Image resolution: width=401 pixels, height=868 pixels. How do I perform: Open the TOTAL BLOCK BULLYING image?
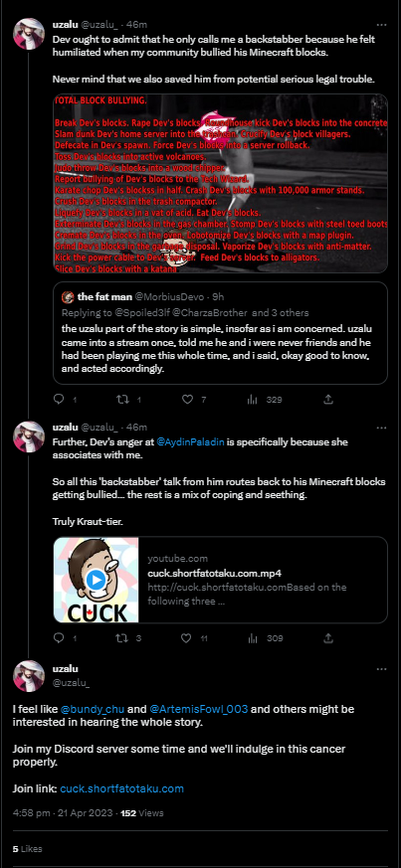click(221, 183)
